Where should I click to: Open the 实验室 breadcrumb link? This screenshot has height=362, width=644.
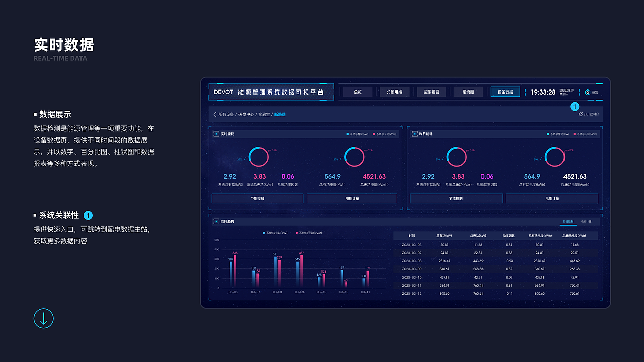pyautogui.click(x=264, y=115)
